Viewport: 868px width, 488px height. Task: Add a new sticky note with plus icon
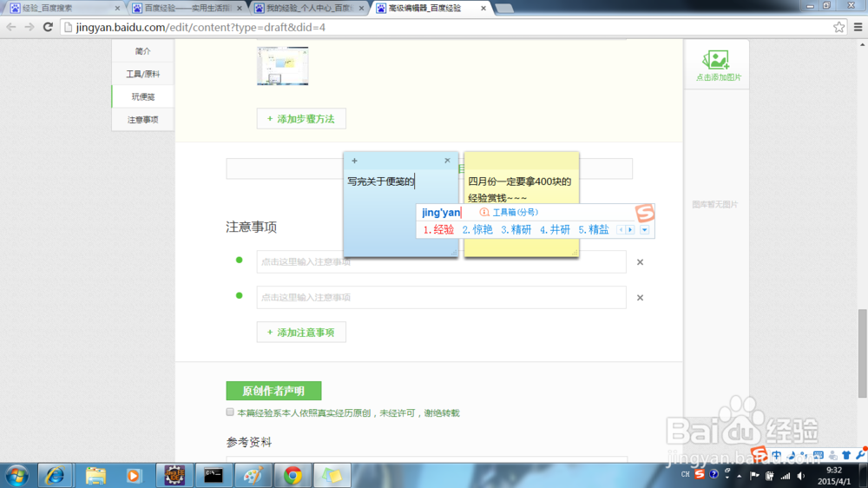354,161
